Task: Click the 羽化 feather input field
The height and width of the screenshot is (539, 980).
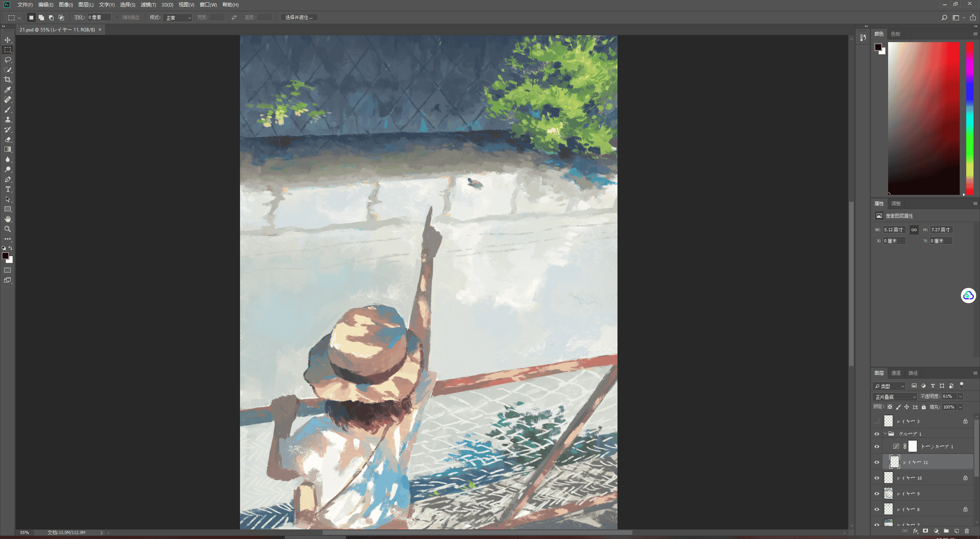Action: coord(99,18)
